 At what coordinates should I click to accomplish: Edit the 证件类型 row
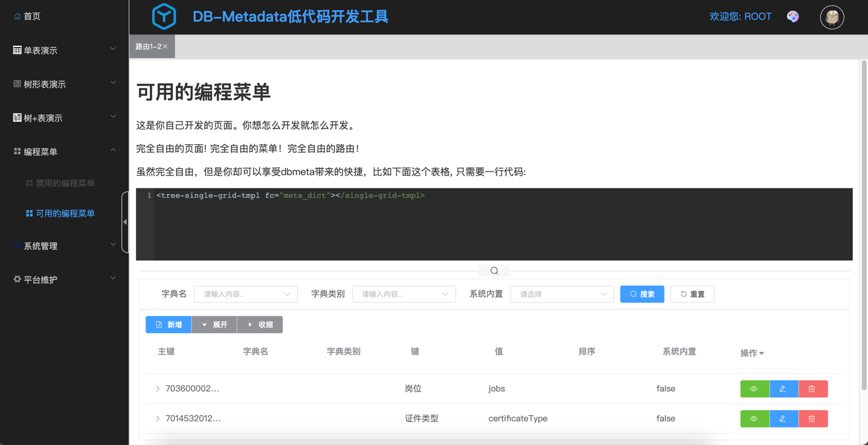click(x=783, y=418)
